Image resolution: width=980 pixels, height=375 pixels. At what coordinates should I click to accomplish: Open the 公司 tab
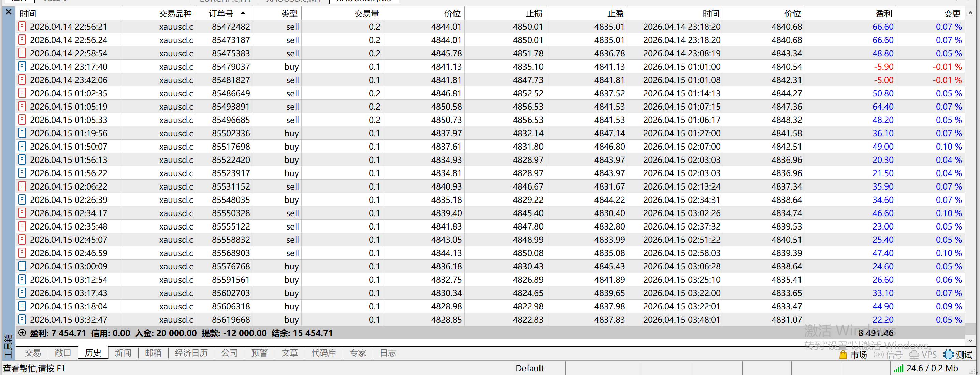(x=230, y=353)
